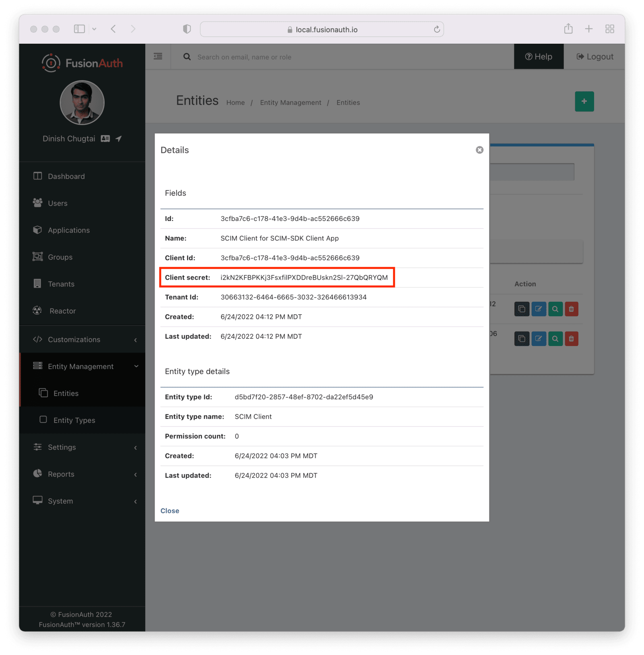Click the green add entity plus button
644x655 pixels.
click(584, 101)
